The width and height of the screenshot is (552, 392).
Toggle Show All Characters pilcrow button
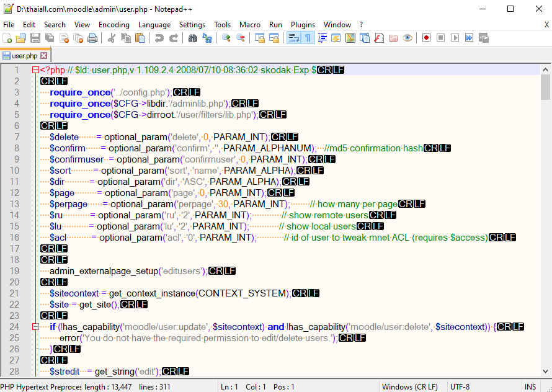pos(308,38)
